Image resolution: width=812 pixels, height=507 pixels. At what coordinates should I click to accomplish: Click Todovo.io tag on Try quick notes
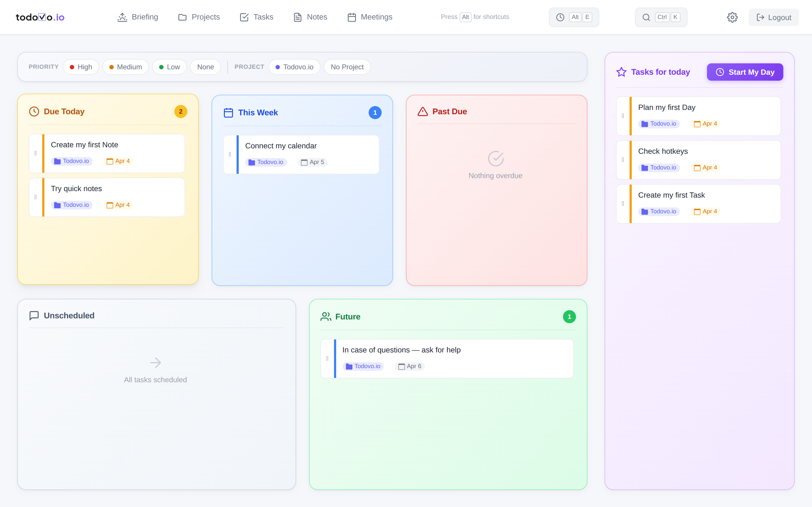(x=71, y=205)
